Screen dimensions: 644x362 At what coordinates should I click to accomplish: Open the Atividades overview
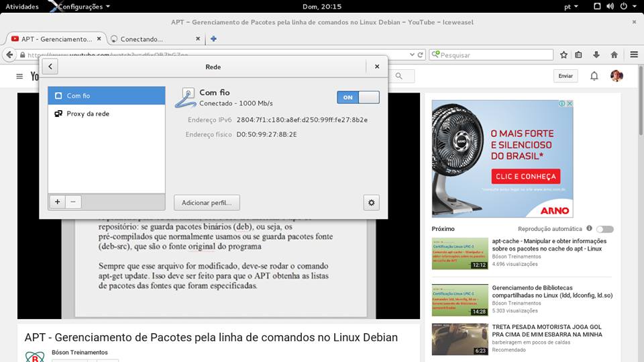coord(21,7)
